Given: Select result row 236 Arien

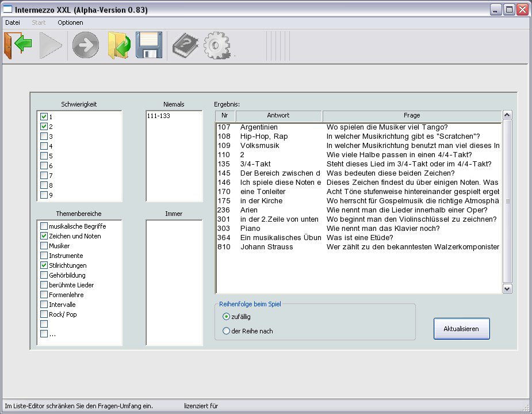Looking at the screenshot, I should click(358, 210).
